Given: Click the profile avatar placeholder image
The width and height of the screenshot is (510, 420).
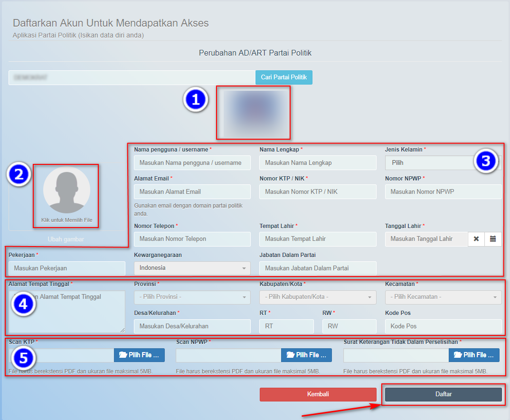Looking at the screenshot, I should click(66, 191).
